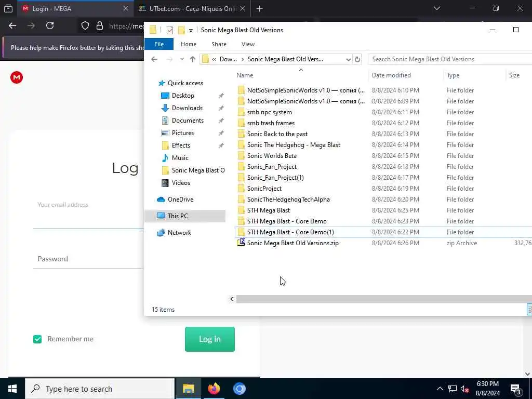Screen dimensions: 532x399
Task: Select Sonic Mega Blast Old Versions.zip file
Action: pyautogui.click(x=293, y=243)
